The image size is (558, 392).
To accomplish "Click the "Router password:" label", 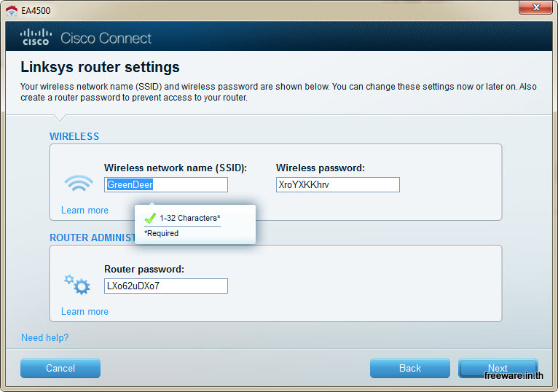I will (x=144, y=269).
